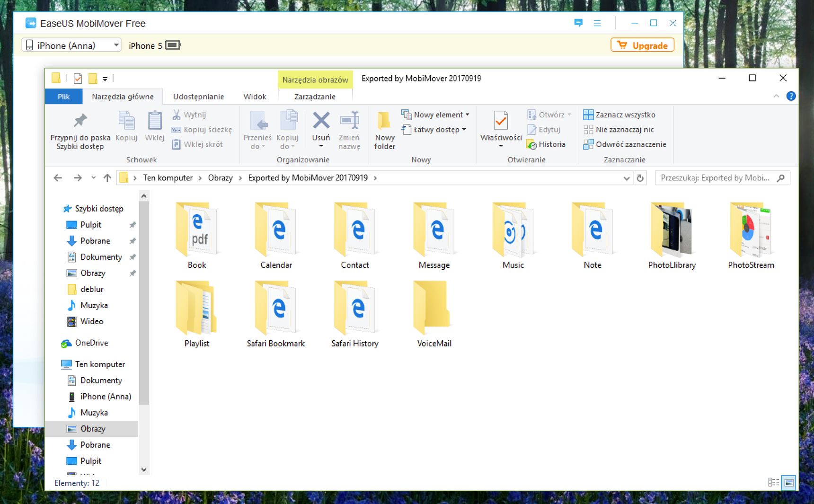Open the Plik menu tab
The width and height of the screenshot is (814, 504).
[x=64, y=97]
